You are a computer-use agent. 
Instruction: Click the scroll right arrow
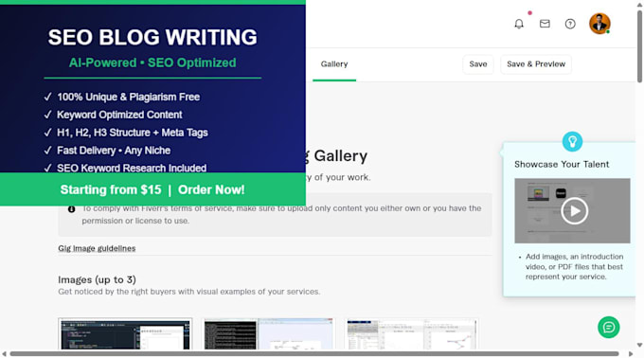point(631,354)
